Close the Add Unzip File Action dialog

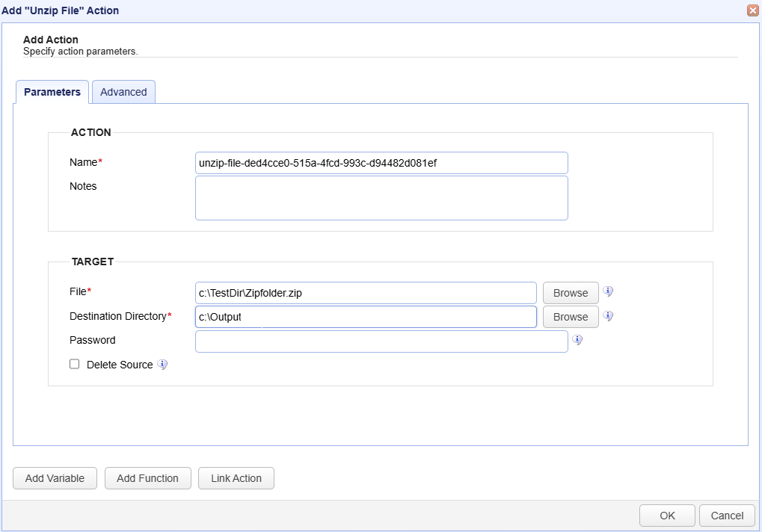pyautogui.click(x=752, y=10)
